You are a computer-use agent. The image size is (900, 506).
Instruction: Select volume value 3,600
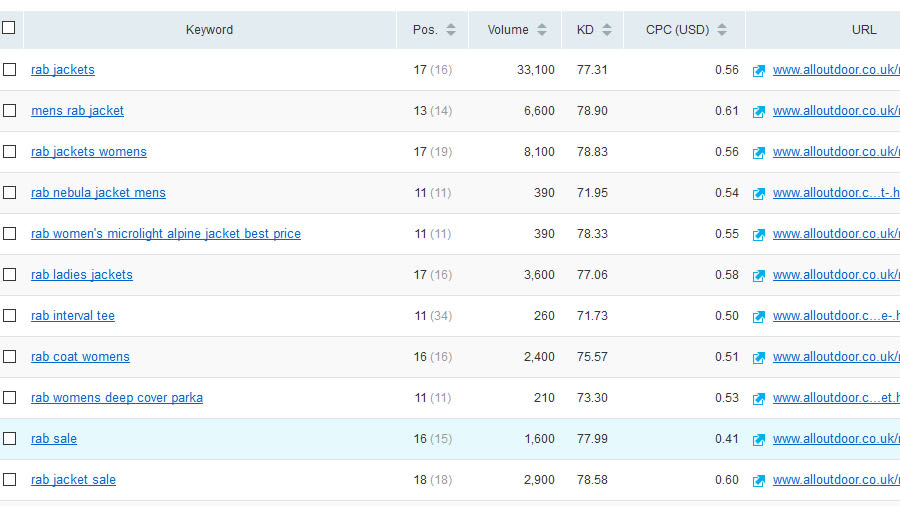coord(539,274)
